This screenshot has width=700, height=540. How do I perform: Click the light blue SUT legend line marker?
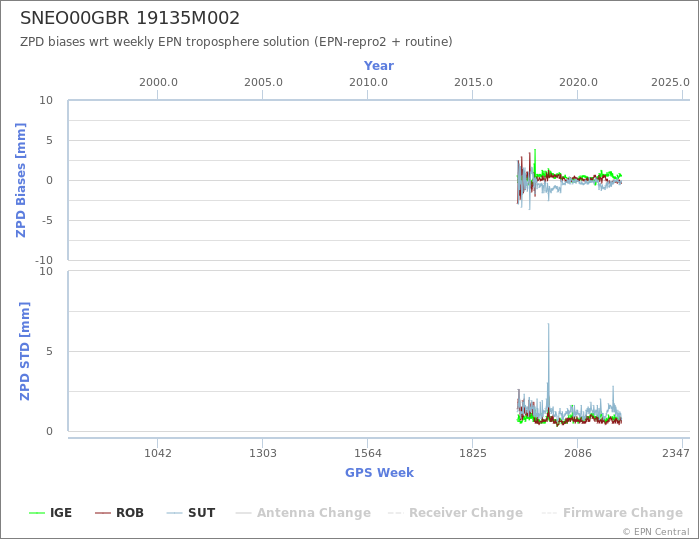(175, 513)
